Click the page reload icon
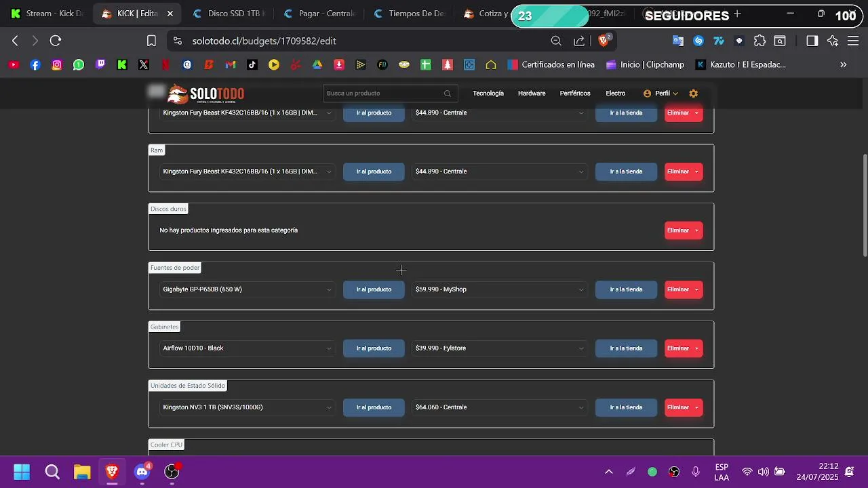 click(x=56, y=41)
